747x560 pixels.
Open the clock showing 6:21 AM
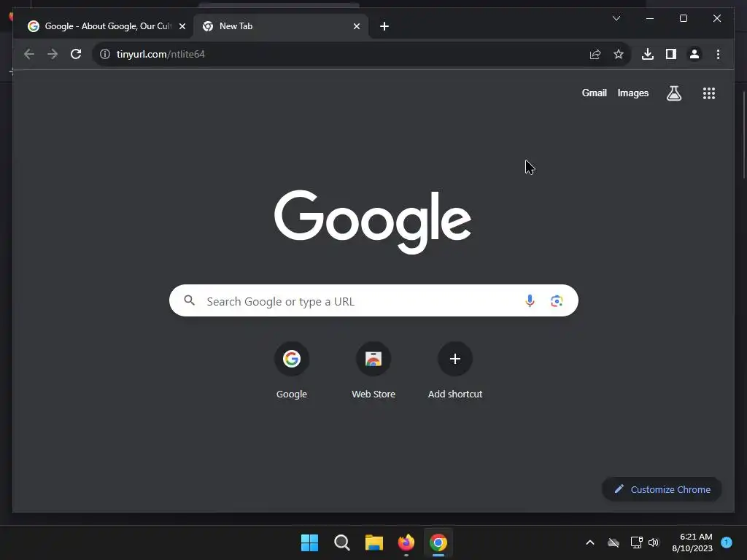(692, 542)
